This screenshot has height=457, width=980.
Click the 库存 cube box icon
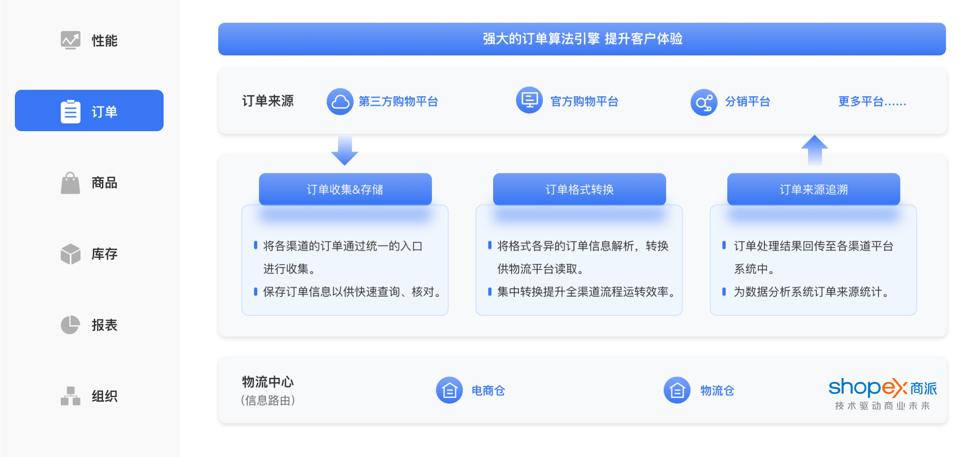click(x=71, y=254)
